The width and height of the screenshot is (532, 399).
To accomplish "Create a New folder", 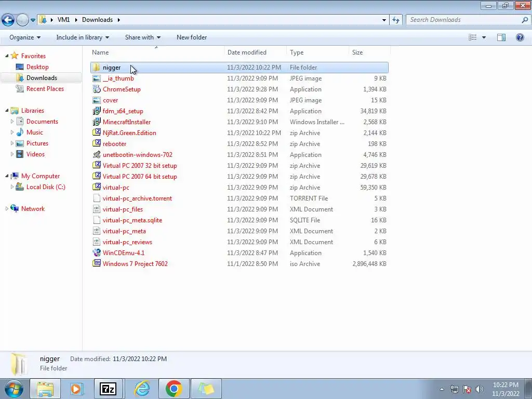I will (192, 37).
